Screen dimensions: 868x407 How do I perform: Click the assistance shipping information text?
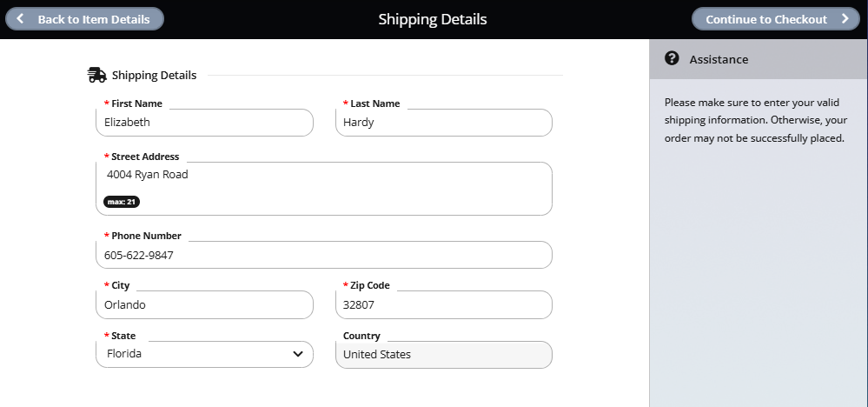756,120
